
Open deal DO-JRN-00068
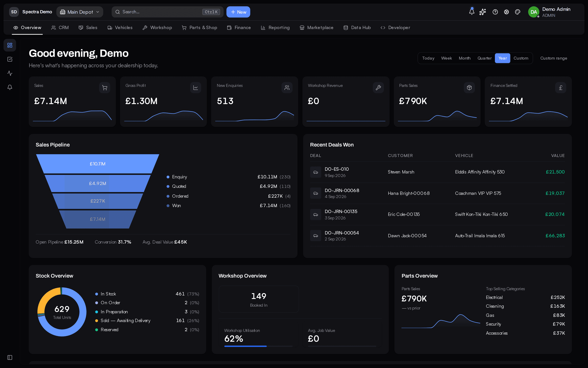(x=342, y=190)
